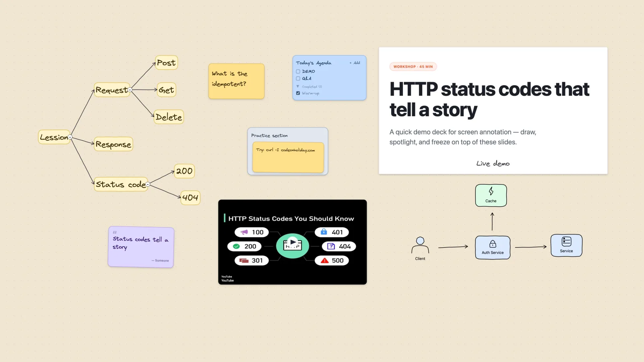Click the 'HTTP Status Codes You Should Know' title
Screen dimensions: 644x362
[291, 218]
